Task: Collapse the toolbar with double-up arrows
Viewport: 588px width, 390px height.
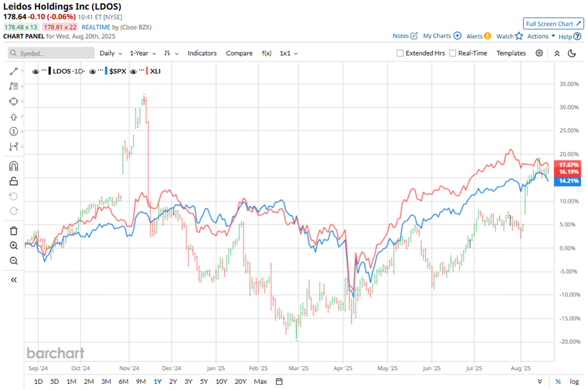Action: tap(557, 53)
